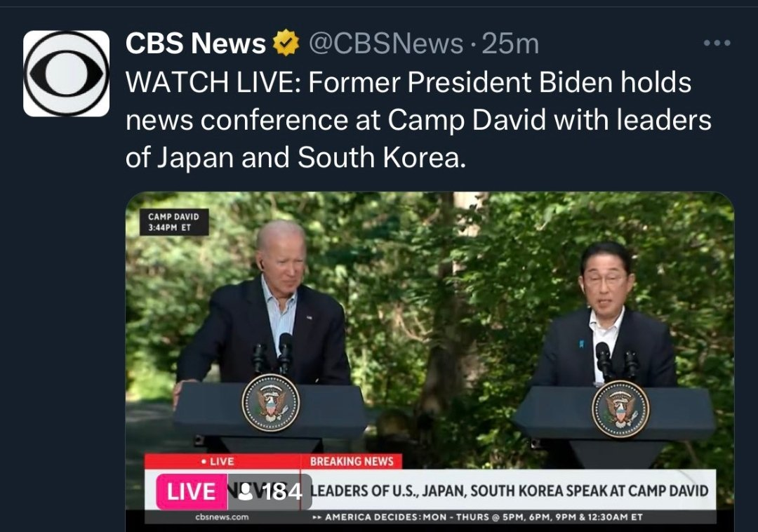Click the Camp David 3:44PM ET label

tap(174, 222)
